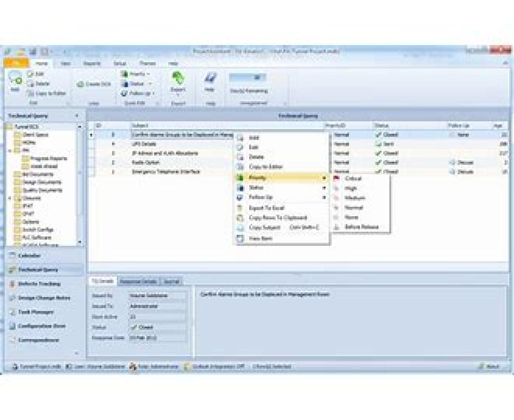Click the Create DCN ribbon icon

(94, 84)
